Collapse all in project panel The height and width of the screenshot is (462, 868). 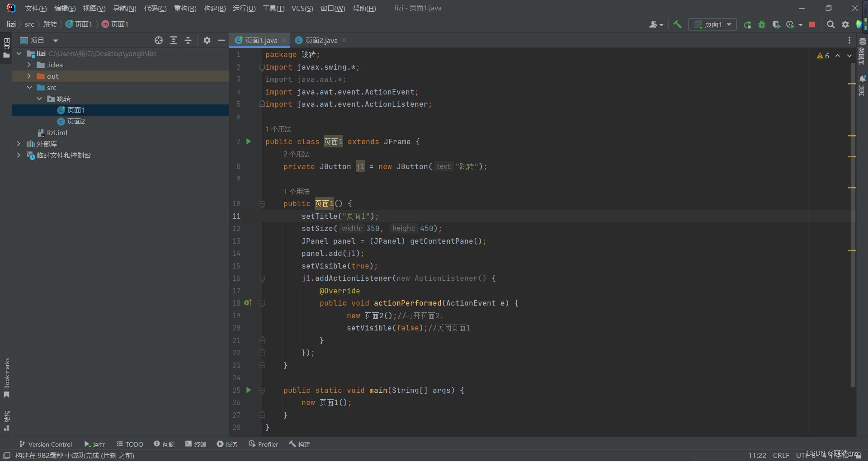[x=188, y=40]
